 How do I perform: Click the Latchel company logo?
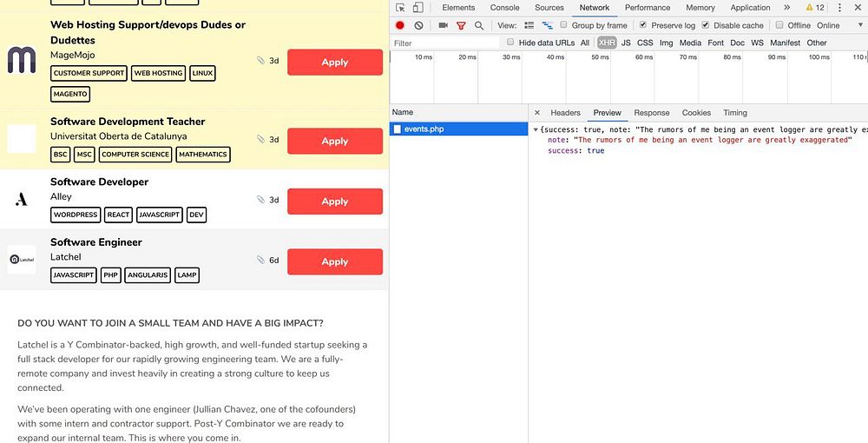(22, 259)
